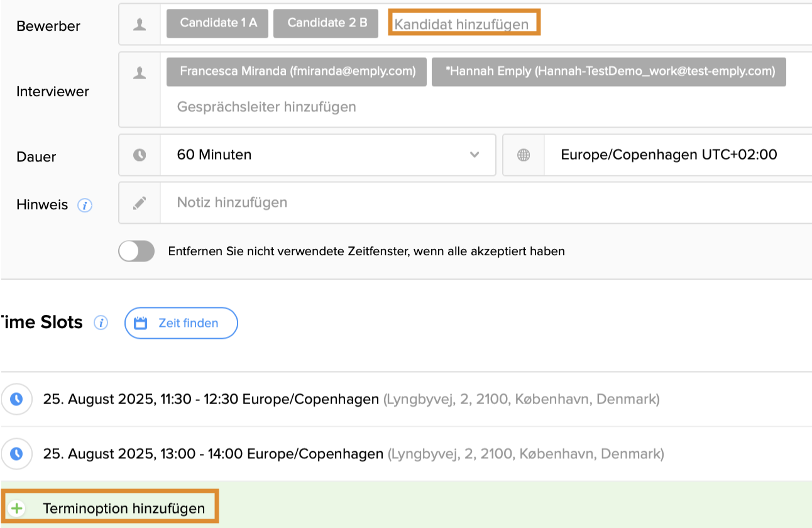Toggle remove unused time slots switch
Image resolution: width=812 pixels, height=528 pixels.
[x=136, y=251]
